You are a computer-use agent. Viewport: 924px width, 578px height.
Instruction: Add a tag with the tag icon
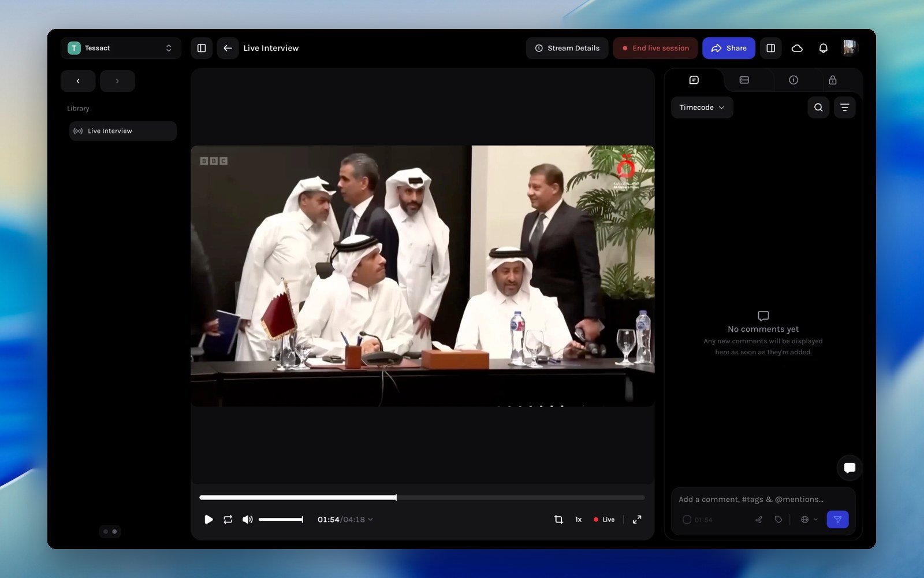(778, 520)
